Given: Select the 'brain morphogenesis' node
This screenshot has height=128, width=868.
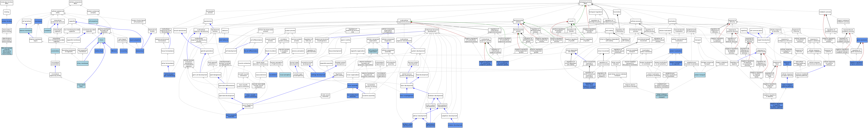Looking at the screenshot, I should [407, 96].
